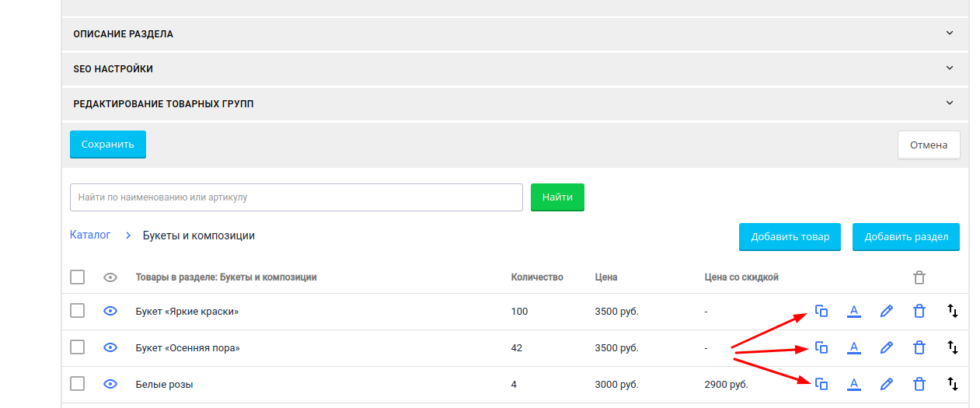Tick the select-all checkbox in header
Screen dimensions: 980x408
click(77, 277)
